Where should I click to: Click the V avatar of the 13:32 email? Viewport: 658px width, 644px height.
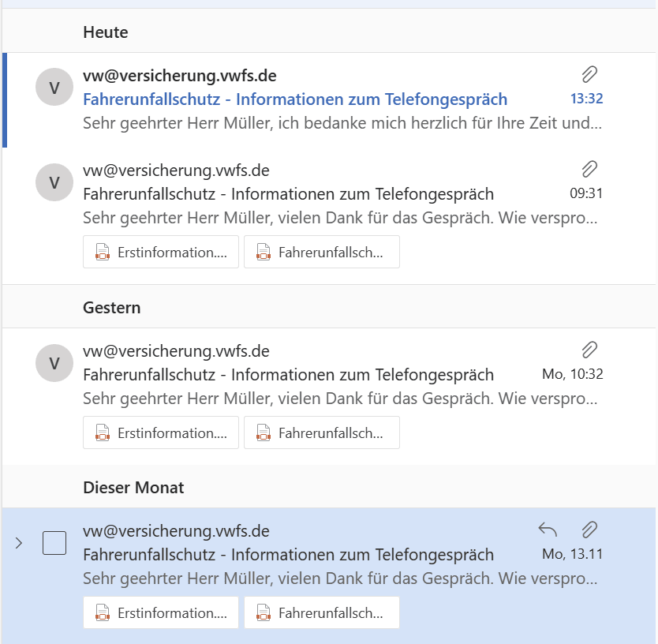tap(54, 87)
